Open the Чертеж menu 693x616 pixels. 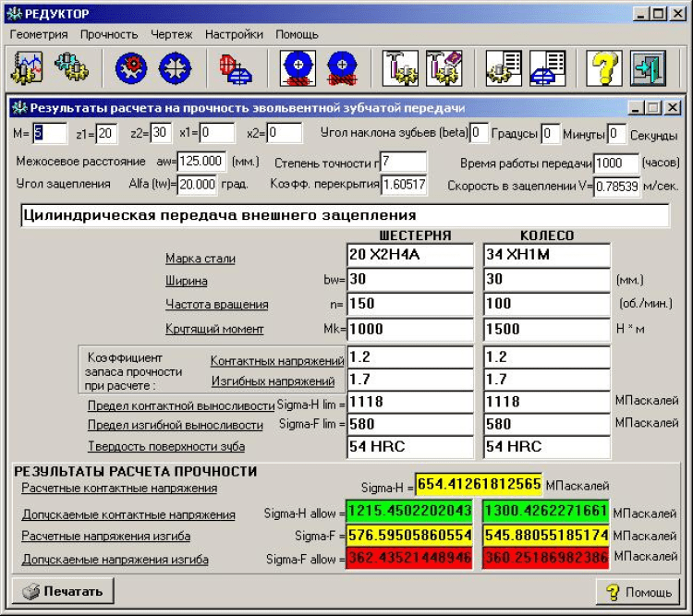coord(171,34)
